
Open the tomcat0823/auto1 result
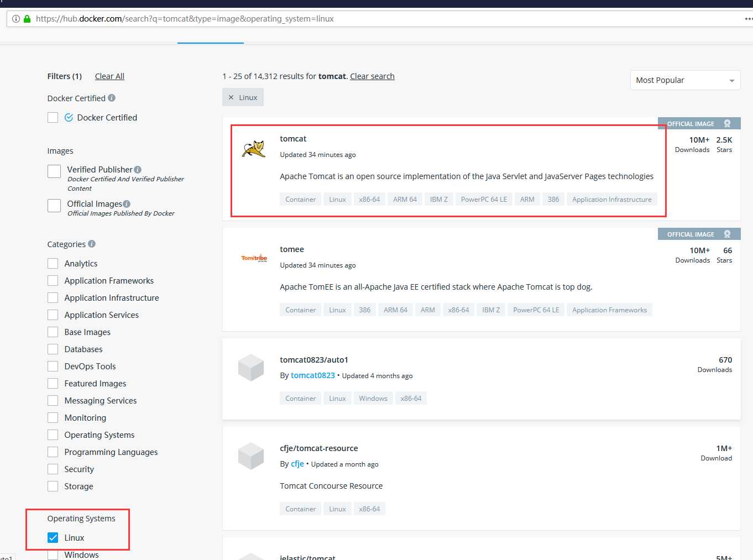(x=314, y=360)
